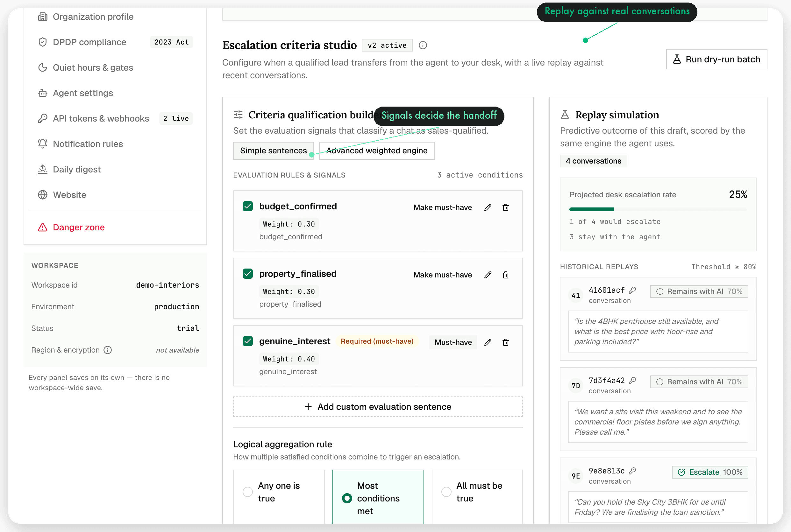This screenshot has height=532, width=791.
Task: Select the 'Any one is true' radio option
Action: [248, 492]
